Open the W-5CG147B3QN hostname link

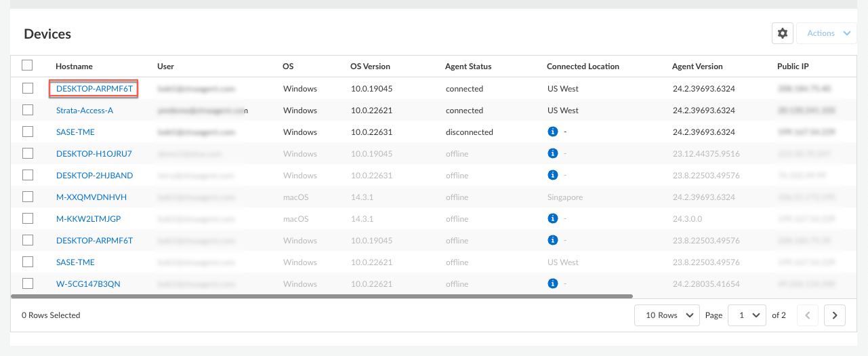pyautogui.click(x=88, y=284)
